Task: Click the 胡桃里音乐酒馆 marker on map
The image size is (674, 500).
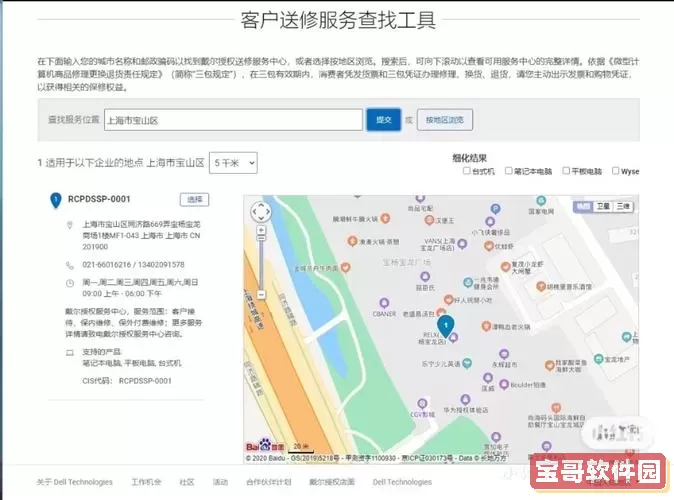Action: coord(541,286)
